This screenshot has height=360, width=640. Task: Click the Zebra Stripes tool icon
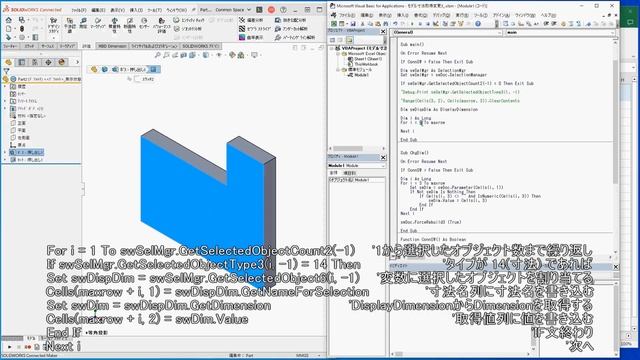[242, 29]
